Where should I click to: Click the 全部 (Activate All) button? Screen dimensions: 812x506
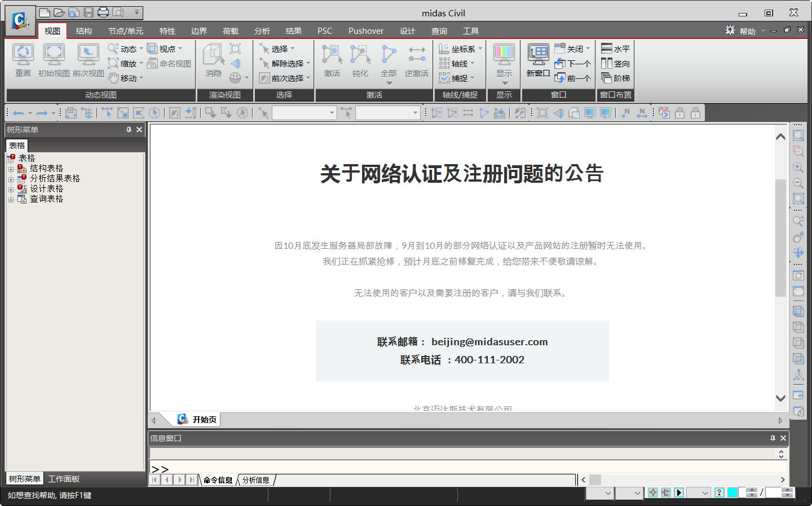click(x=389, y=60)
